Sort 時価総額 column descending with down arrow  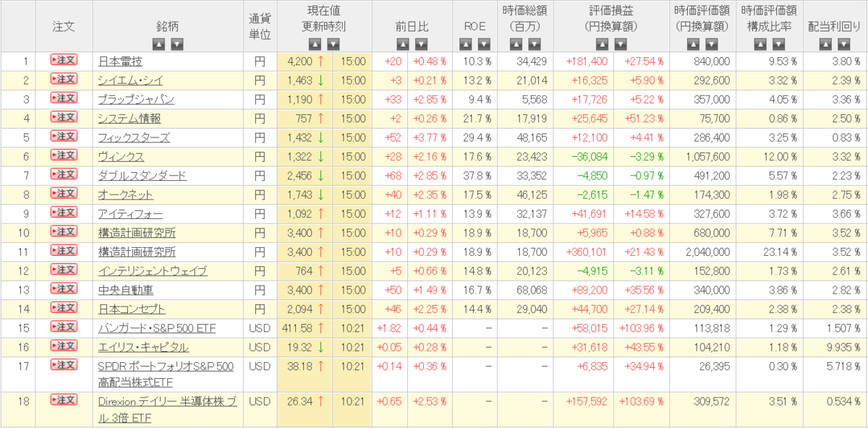pos(534,44)
